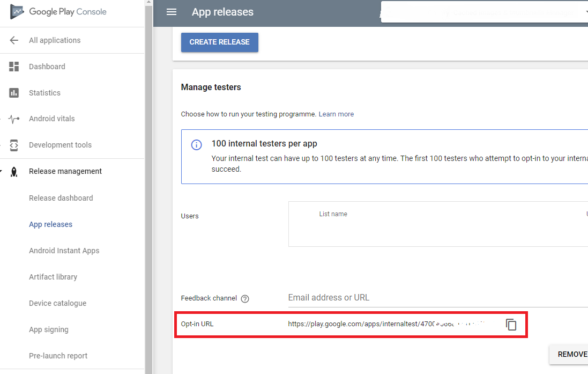Click the Feedback channel help icon
588x374 pixels.
coord(245,299)
